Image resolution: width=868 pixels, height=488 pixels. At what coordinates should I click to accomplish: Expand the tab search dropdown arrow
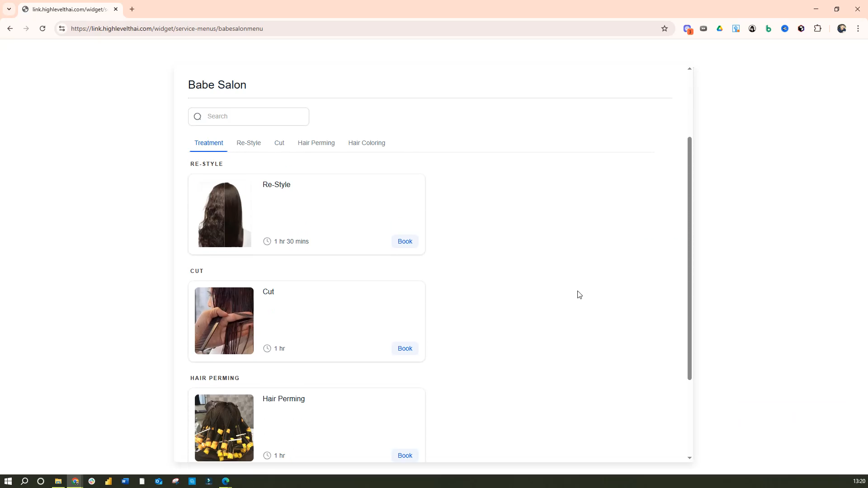(9, 9)
